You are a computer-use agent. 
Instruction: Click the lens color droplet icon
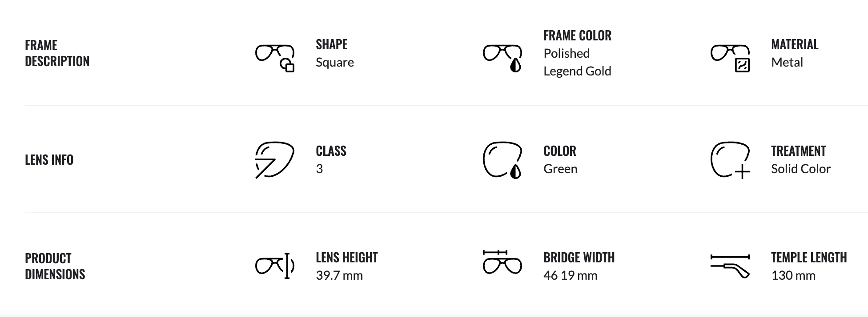pyautogui.click(x=502, y=160)
